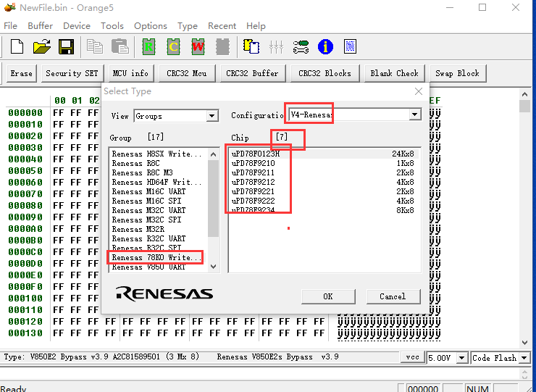Screen dimensions: 536x392
Task: Open the Help menu
Action: 256,26
